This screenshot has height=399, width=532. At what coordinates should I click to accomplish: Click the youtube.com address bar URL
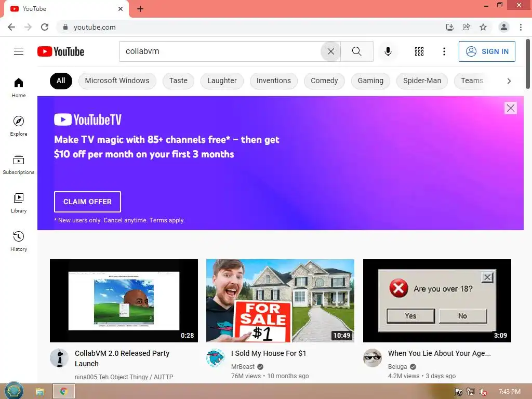point(95,27)
